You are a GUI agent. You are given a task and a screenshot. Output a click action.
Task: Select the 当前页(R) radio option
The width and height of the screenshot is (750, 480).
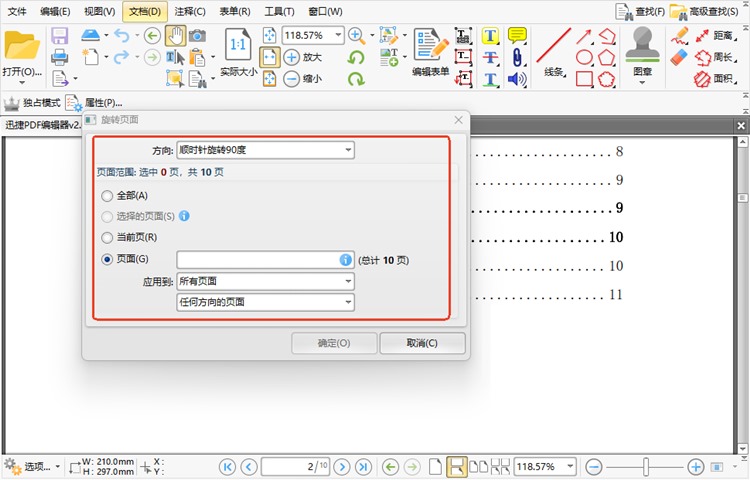click(107, 237)
